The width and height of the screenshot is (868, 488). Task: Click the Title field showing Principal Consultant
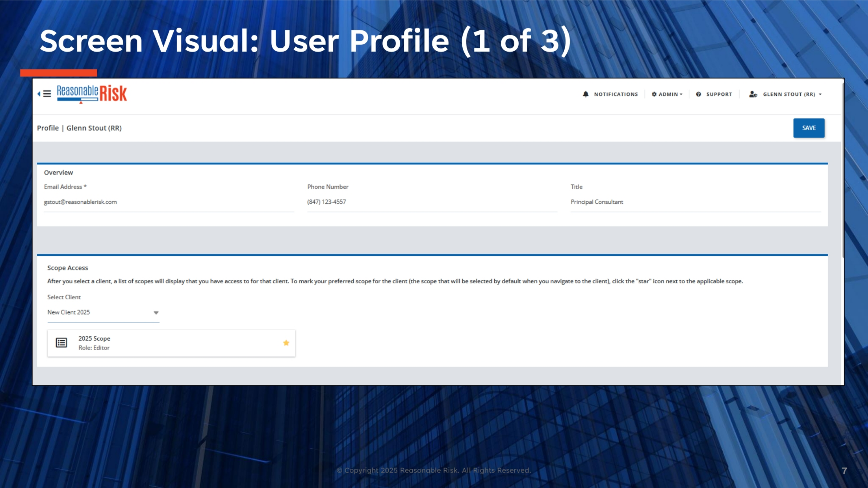point(696,202)
